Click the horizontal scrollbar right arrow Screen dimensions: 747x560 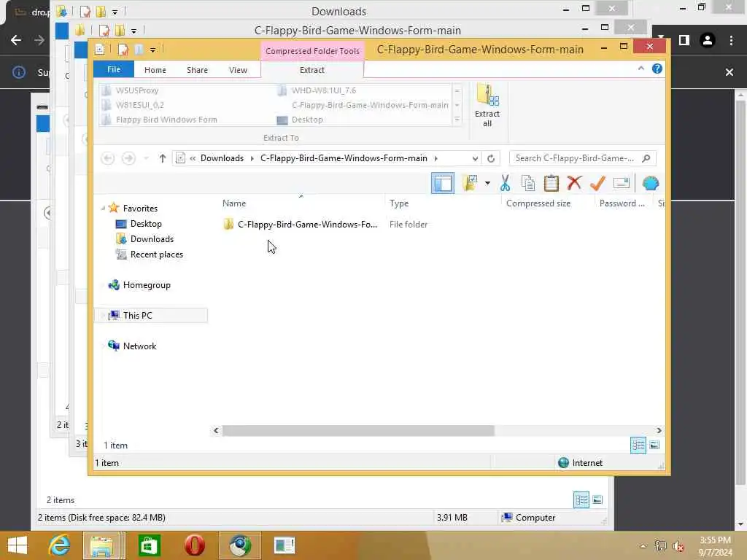pyautogui.click(x=659, y=430)
